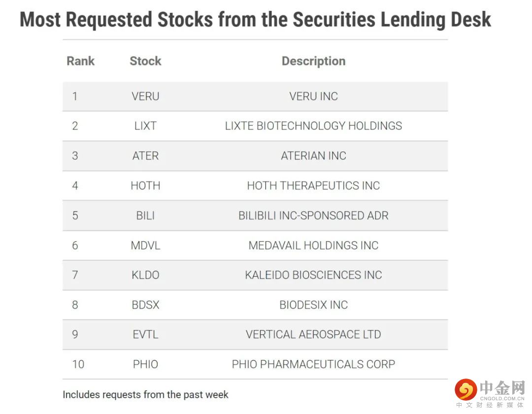Select the KLDO ticker symbol

[145, 275]
